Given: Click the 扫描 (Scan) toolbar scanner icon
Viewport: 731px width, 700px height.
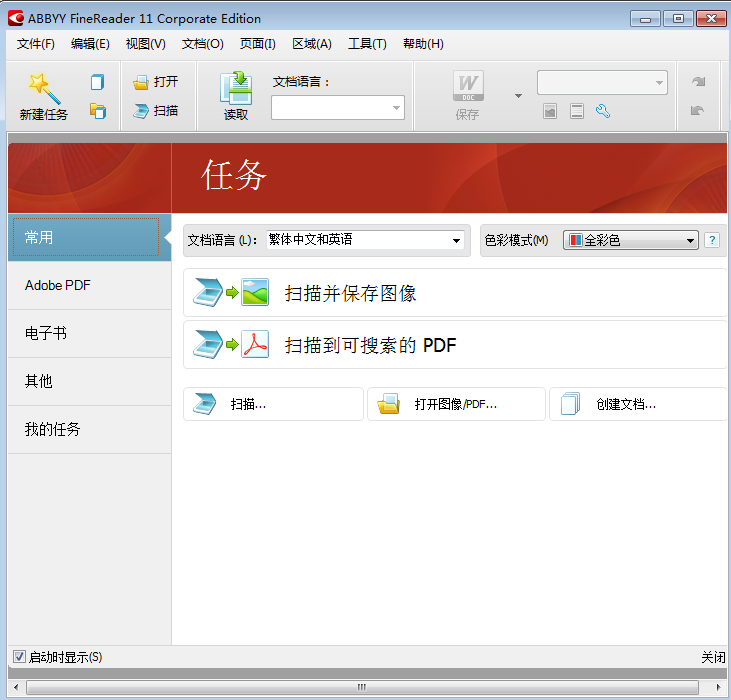Looking at the screenshot, I should pyautogui.click(x=142, y=111).
